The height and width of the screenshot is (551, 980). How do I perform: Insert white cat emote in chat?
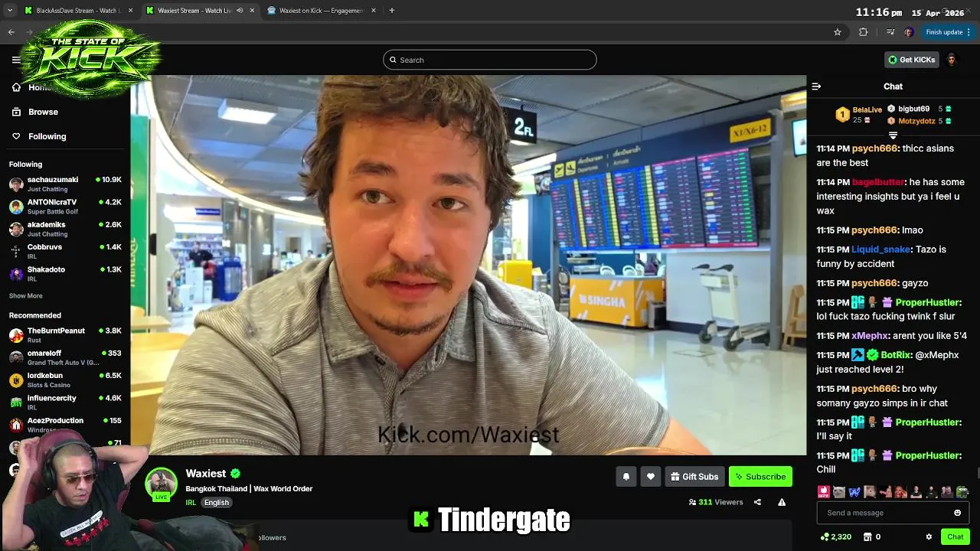pyautogui.click(x=839, y=492)
